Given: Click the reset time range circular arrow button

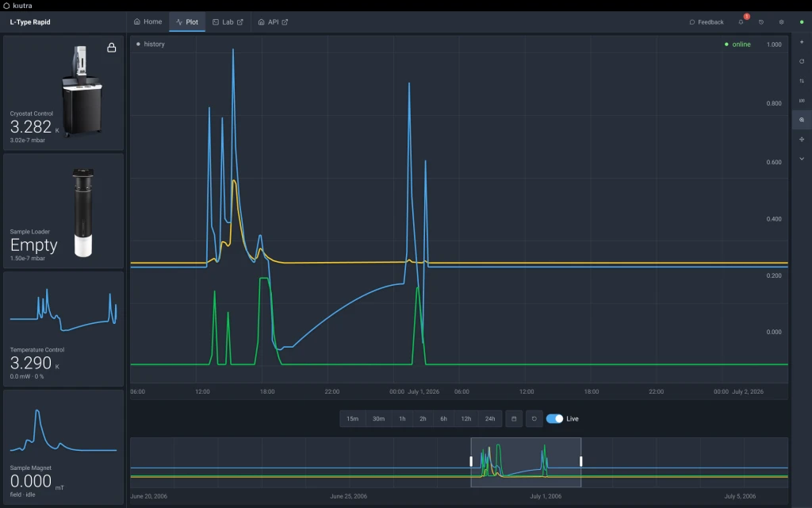Looking at the screenshot, I should point(534,419).
